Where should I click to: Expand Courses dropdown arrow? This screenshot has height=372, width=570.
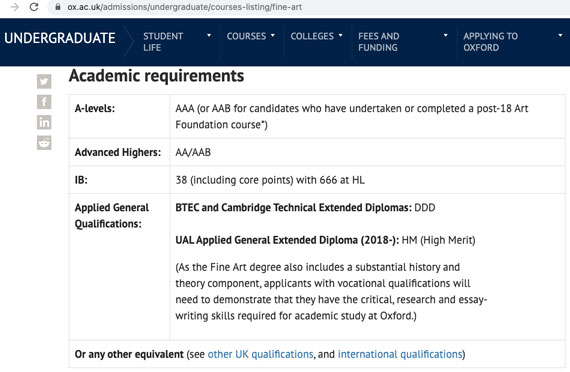273,35
